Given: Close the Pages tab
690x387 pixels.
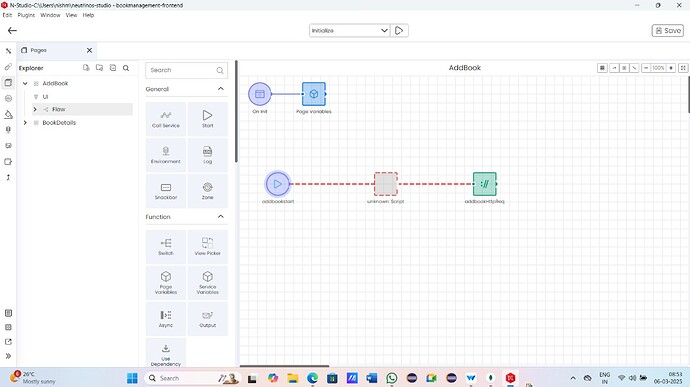Looking at the screenshot, I should click(89, 50).
